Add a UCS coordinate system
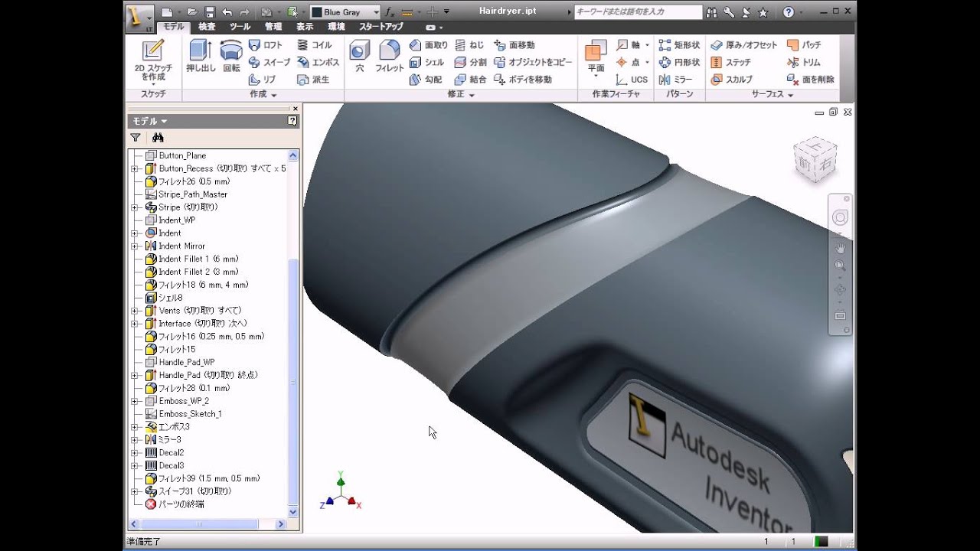Screen dimensions: 980x551 [632, 79]
